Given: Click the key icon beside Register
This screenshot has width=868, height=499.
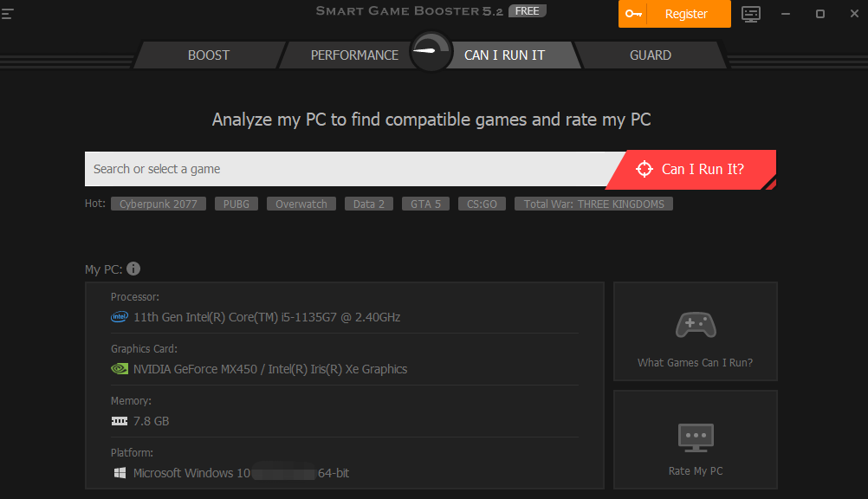Looking at the screenshot, I should 632,14.
